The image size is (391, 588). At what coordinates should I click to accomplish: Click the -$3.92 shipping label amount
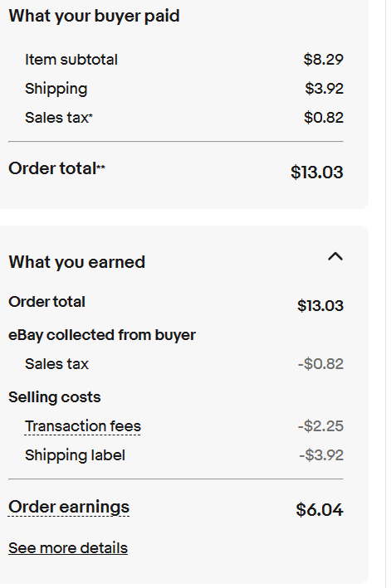point(321,455)
